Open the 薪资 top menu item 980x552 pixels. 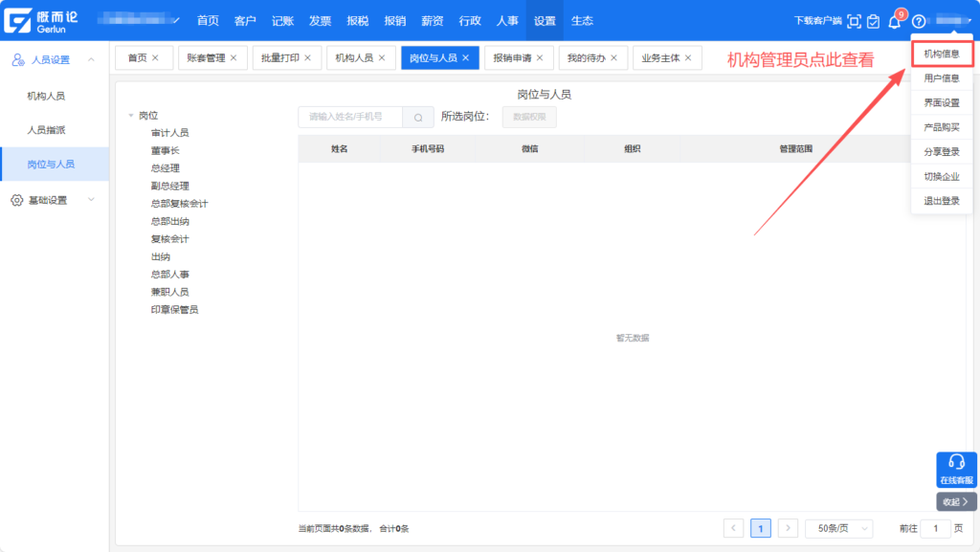pyautogui.click(x=432, y=21)
